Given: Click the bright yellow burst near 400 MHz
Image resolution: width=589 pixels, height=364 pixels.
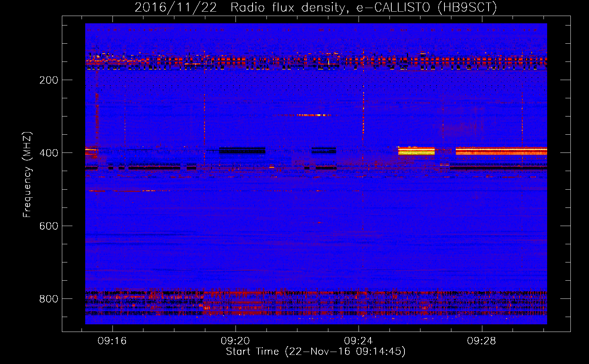Looking at the screenshot, I should [x=416, y=151].
